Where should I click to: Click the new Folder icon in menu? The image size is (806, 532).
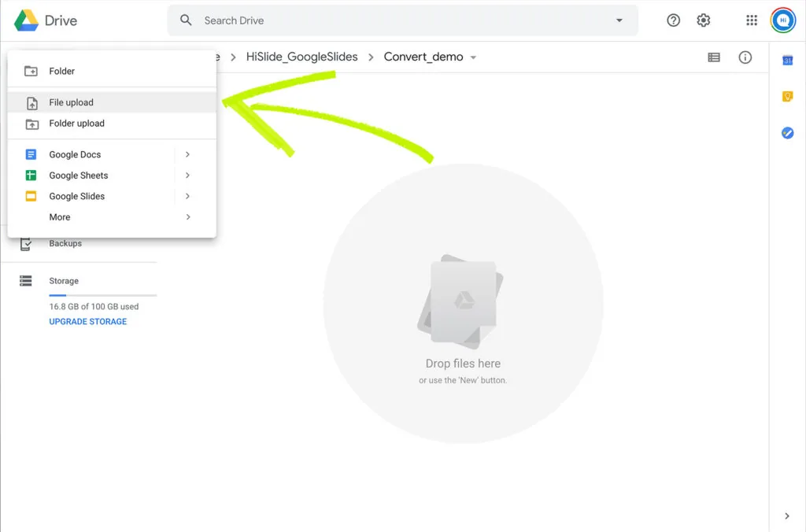[31, 71]
